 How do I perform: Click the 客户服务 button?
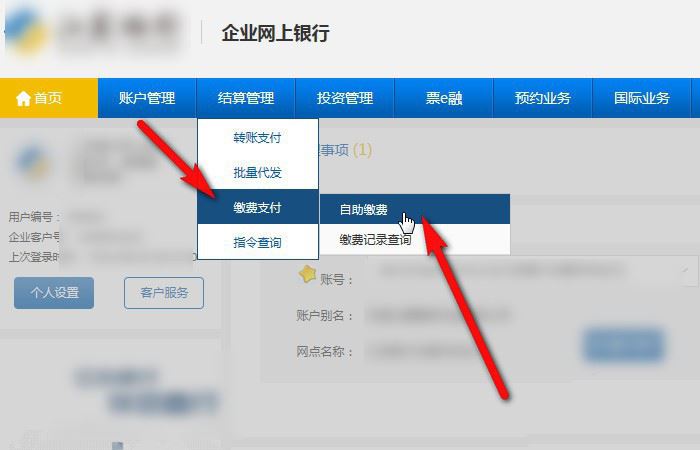pyautogui.click(x=164, y=293)
